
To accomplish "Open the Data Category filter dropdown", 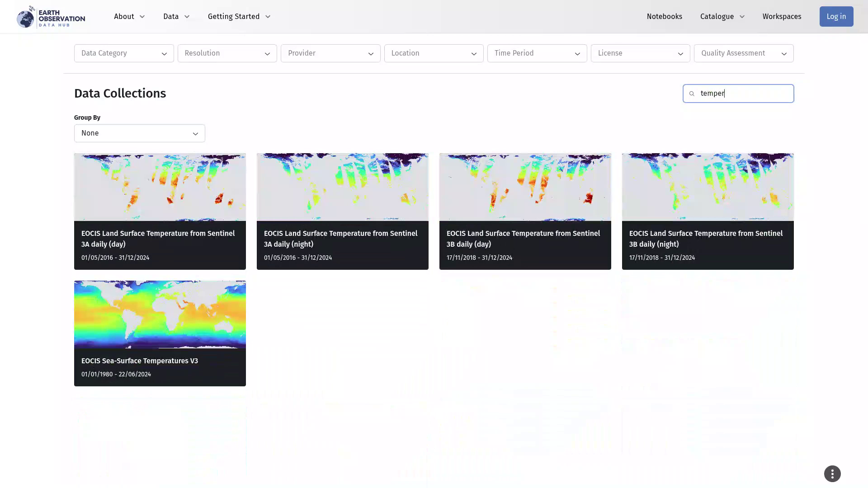I will (124, 53).
